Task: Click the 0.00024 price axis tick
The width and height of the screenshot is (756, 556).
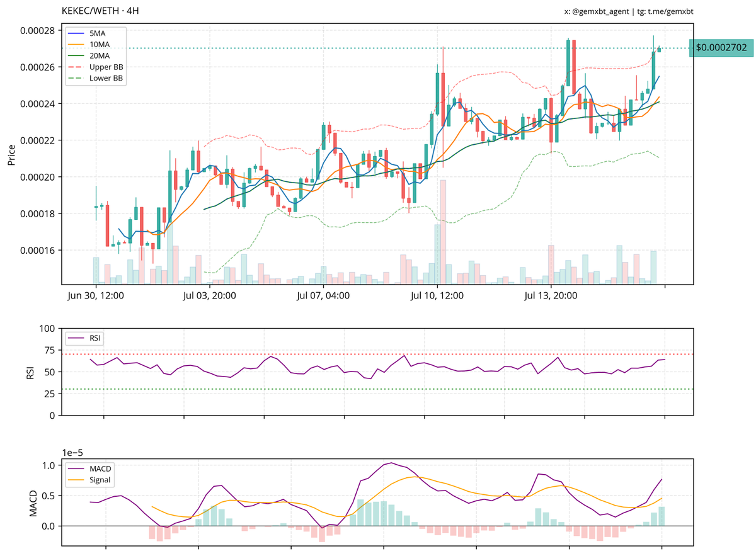Action: [38, 104]
